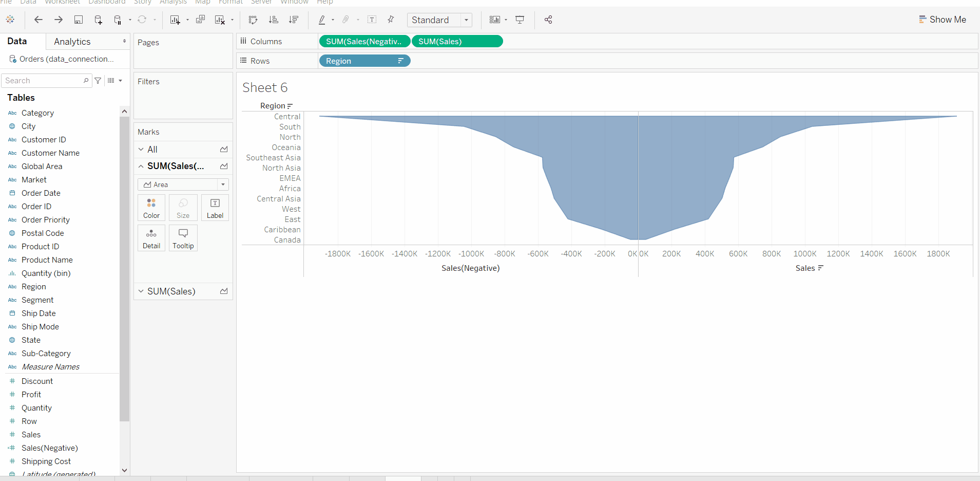Screen dimensions: 980x481
Task: Click the sort icon next to the Sales axis title
Action: 820,268
